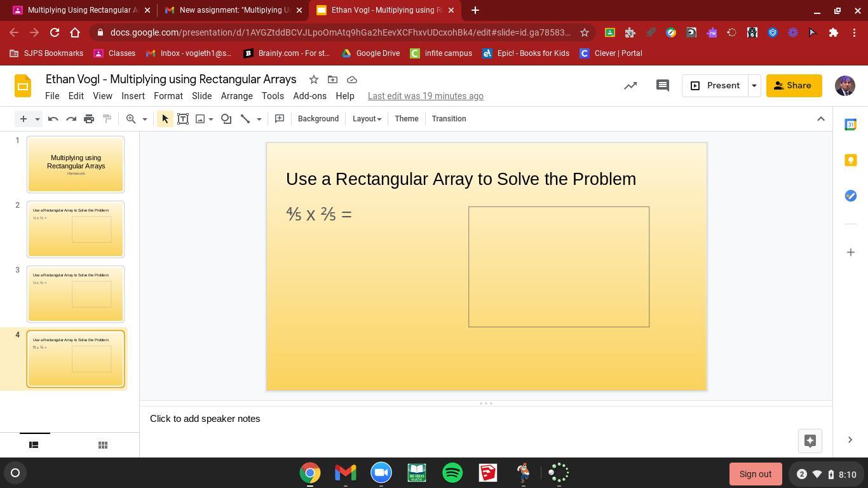Select the Shape tool
The width and height of the screenshot is (868, 488).
click(226, 119)
